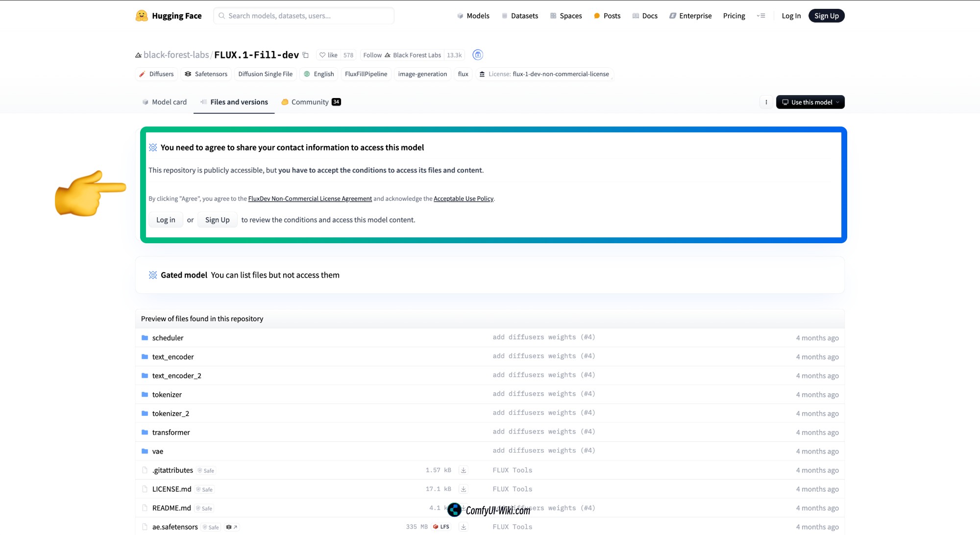Viewport: 980px width, 535px height.
Task: Click the FluxFillPipeline tag
Action: click(x=366, y=74)
